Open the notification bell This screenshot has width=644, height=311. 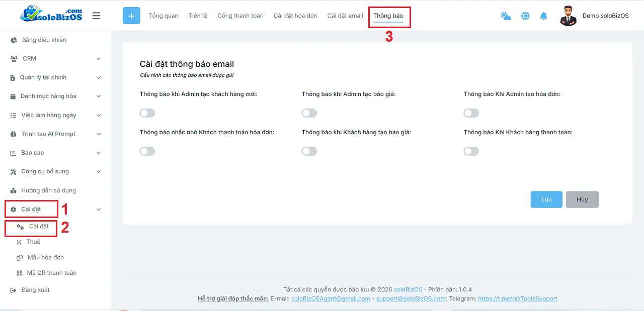click(543, 16)
